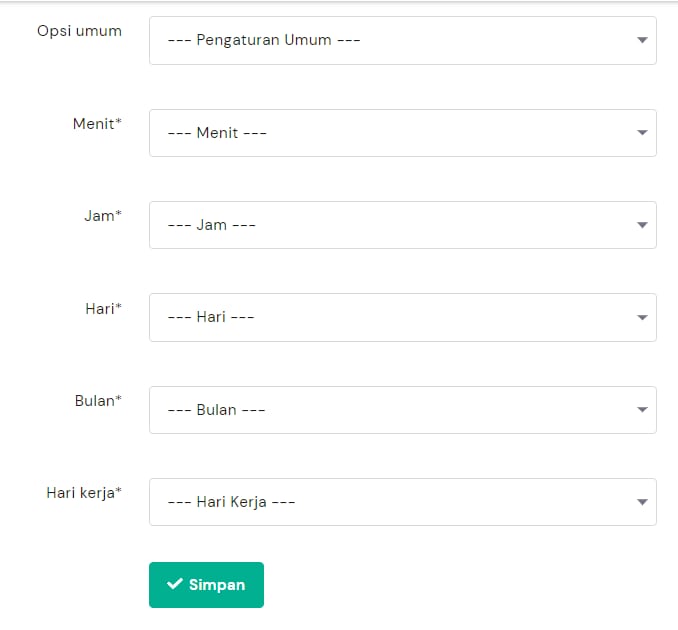Open the Pengaturan Umum dropdown
Viewport: 678px width, 630px height.
(402, 40)
